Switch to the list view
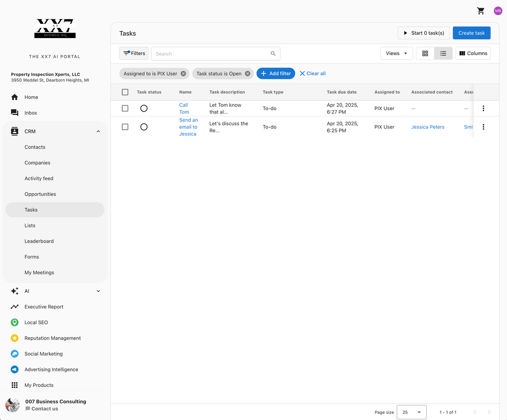 click(443, 54)
